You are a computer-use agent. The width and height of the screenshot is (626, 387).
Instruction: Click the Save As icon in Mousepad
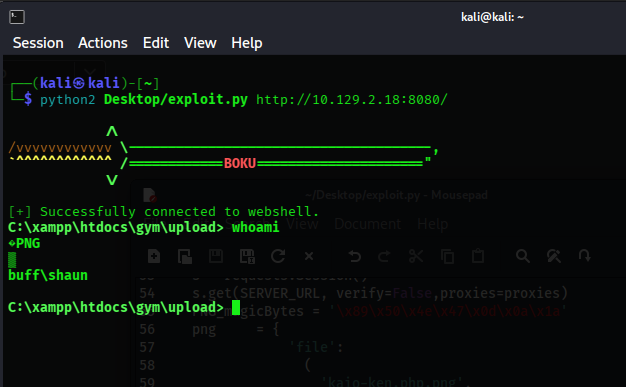coord(247,256)
